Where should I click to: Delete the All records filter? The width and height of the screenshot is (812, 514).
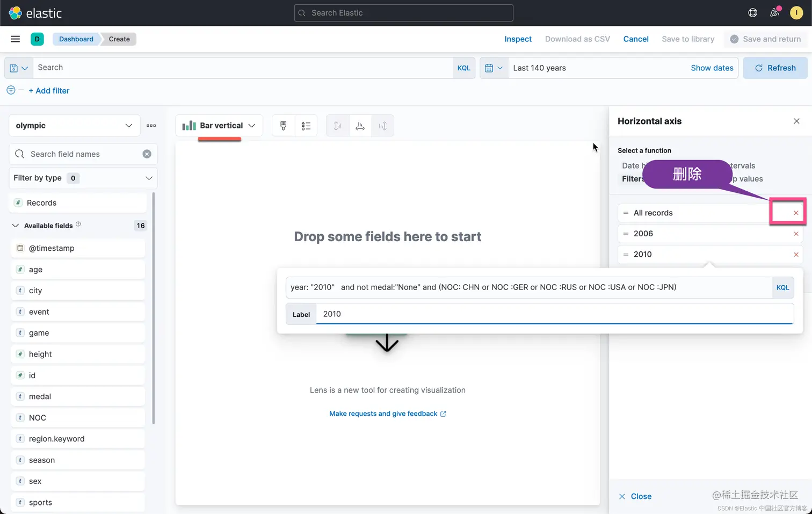[796, 213]
